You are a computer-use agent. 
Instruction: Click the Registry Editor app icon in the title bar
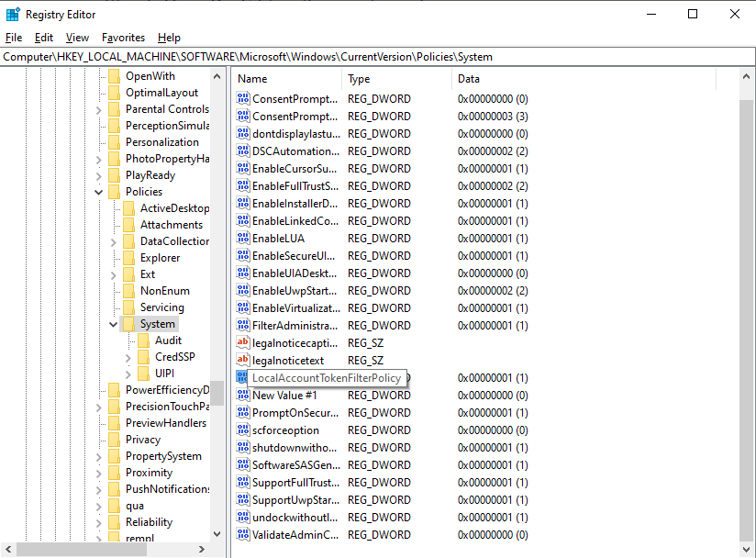click(13, 14)
